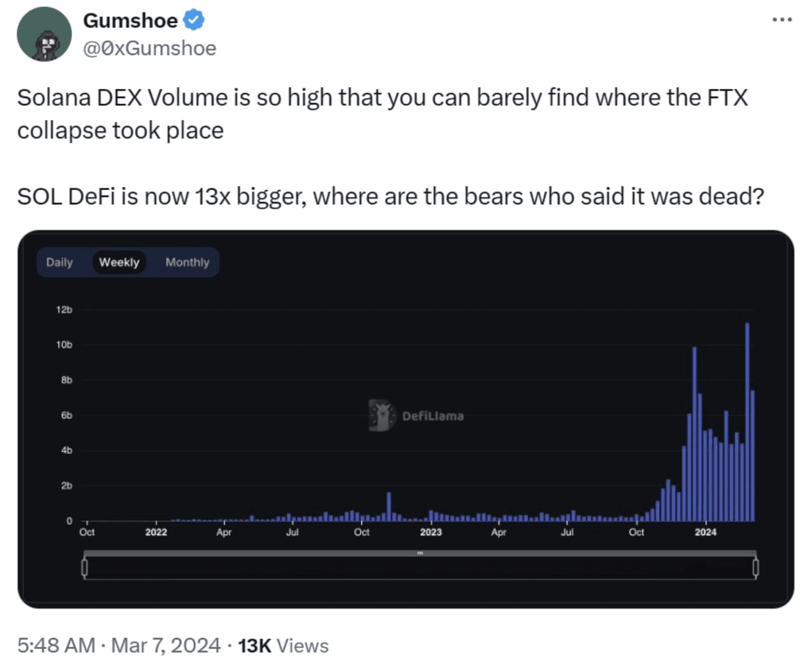The image size is (812, 668).
Task: Switch chart to Monthly view
Action: coord(187,262)
